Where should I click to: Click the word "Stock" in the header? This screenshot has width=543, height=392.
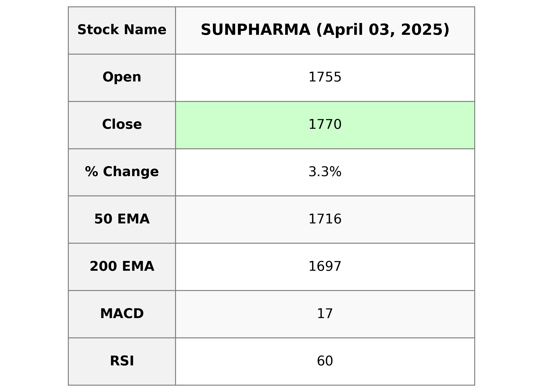click(x=98, y=30)
